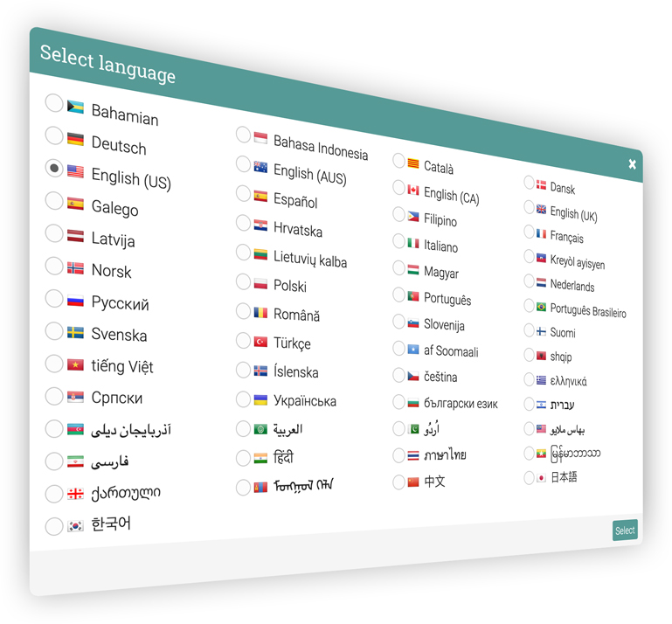Choose the Suomi radio option
Screen dimensions: 672x624
coord(530,330)
